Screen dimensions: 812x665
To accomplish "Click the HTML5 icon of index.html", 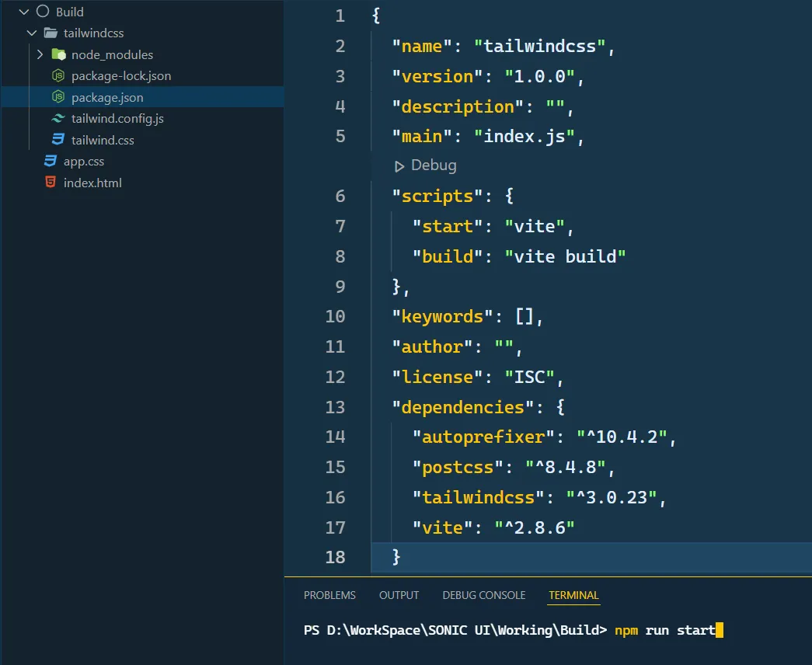I will [51, 183].
